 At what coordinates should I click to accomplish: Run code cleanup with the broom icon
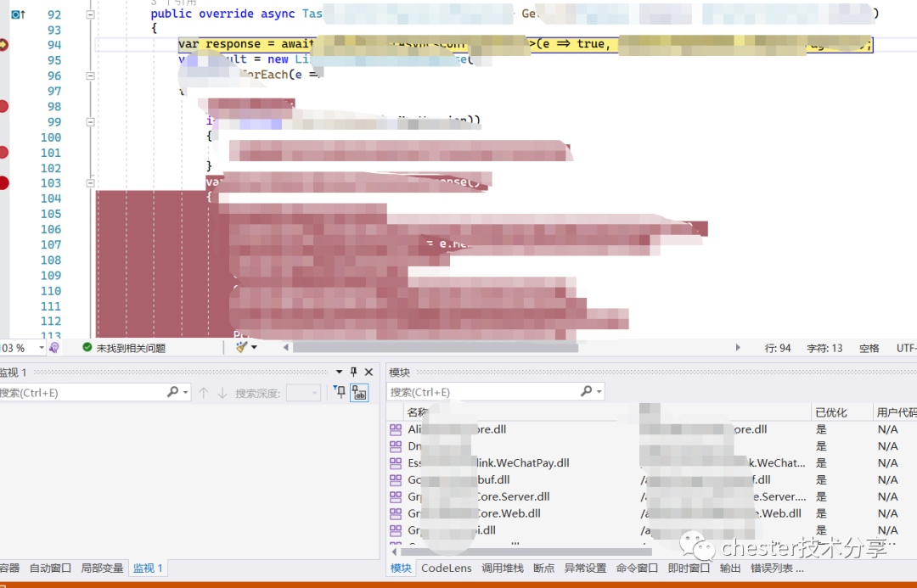tap(241, 346)
